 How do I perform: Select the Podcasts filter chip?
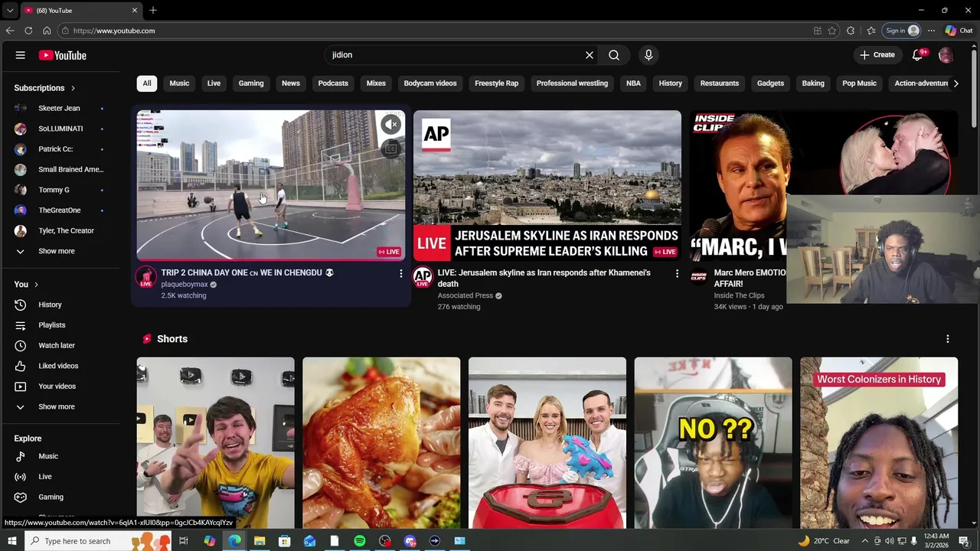pyautogui.click(x=333, y=83)
